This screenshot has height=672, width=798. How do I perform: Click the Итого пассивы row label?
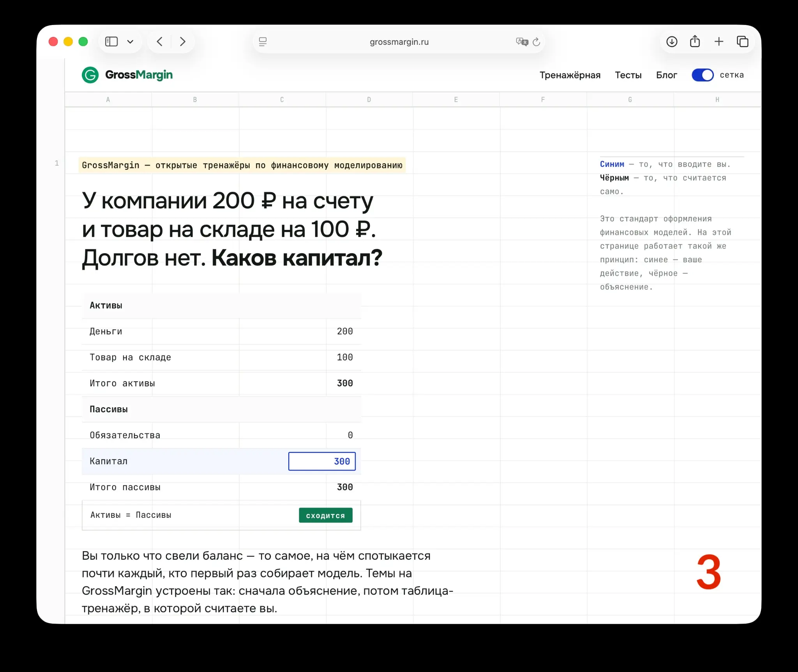(x=125, y=487)
